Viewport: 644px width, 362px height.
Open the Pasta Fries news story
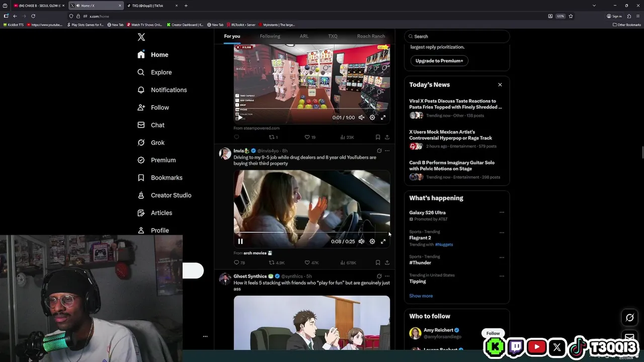click(x=457, y=108)
